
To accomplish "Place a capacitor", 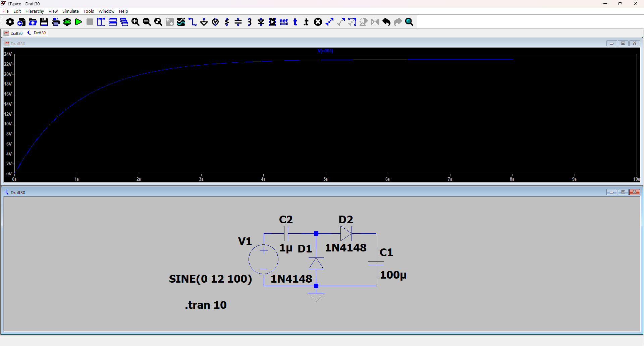I will [238, 22].
